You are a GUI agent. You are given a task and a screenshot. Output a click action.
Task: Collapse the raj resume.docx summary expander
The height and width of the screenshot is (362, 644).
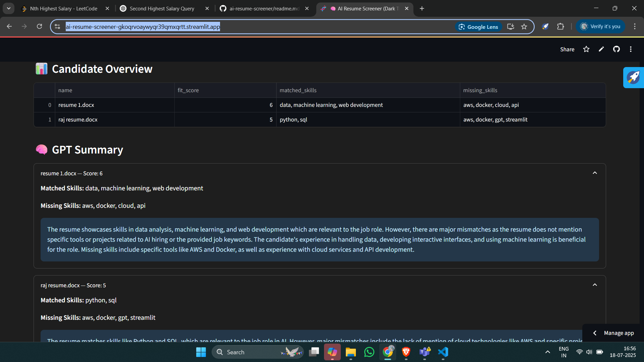pos(595,285)
